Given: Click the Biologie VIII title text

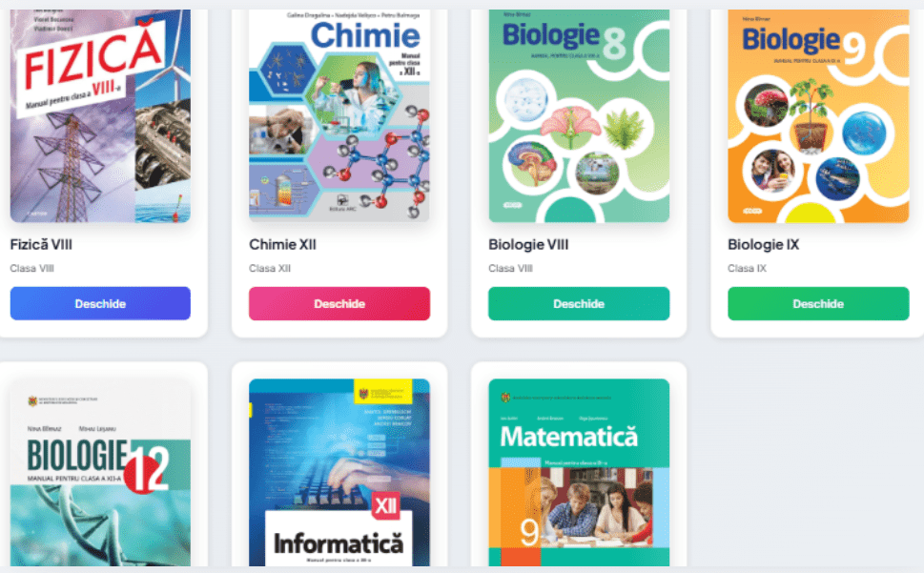Looking at the screenshot, I should (528, 245).
